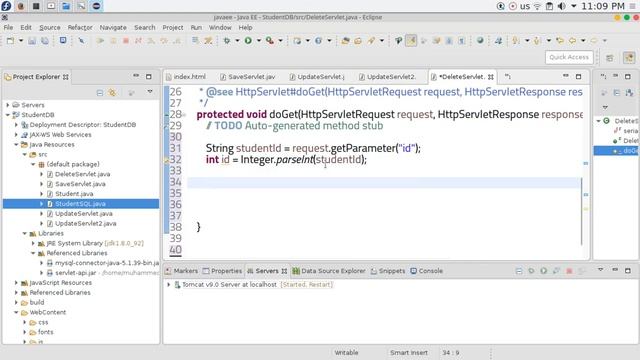640x360 pixels.
Task: Open the Debug button dropdown arrow
Action: point(237,40)
